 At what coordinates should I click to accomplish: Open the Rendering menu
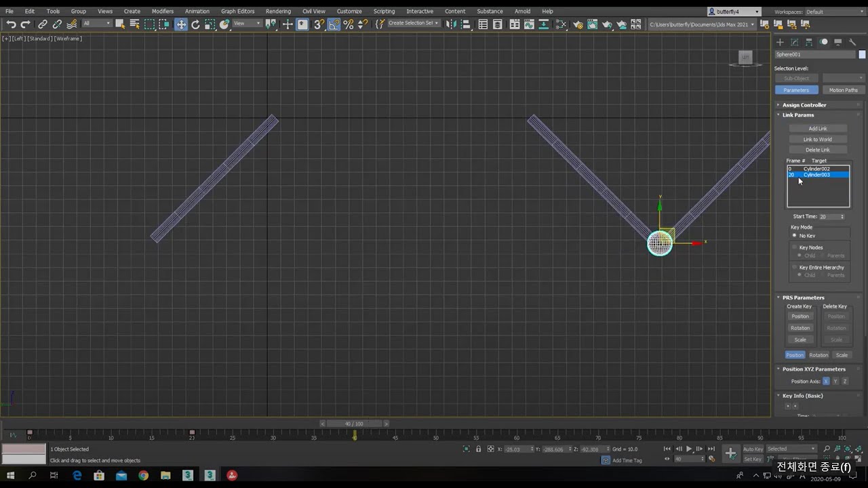pos(278,12)
